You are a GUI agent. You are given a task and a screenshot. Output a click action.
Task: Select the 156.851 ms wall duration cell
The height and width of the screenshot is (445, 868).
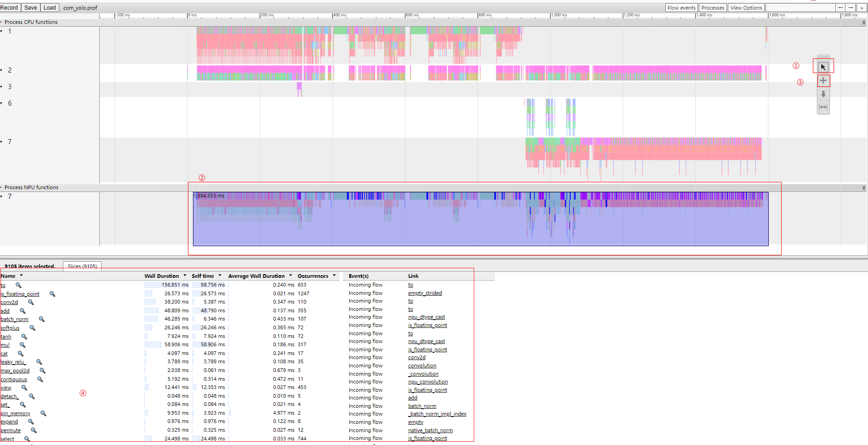coord(166,285)
